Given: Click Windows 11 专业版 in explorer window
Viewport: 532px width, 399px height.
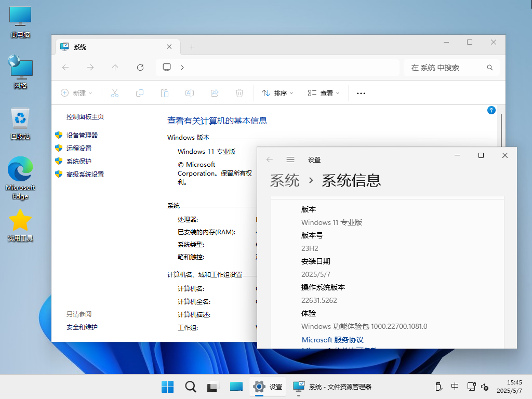Looking at the screenshot, I should [207, 151].
